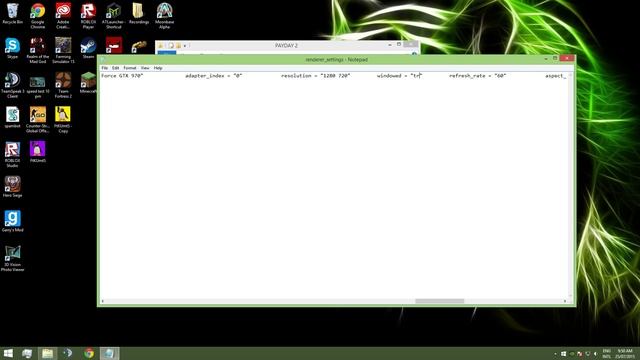Click the taskbar icon left of File Explorer
The image size is (640, 360).
tap(27, 353)
